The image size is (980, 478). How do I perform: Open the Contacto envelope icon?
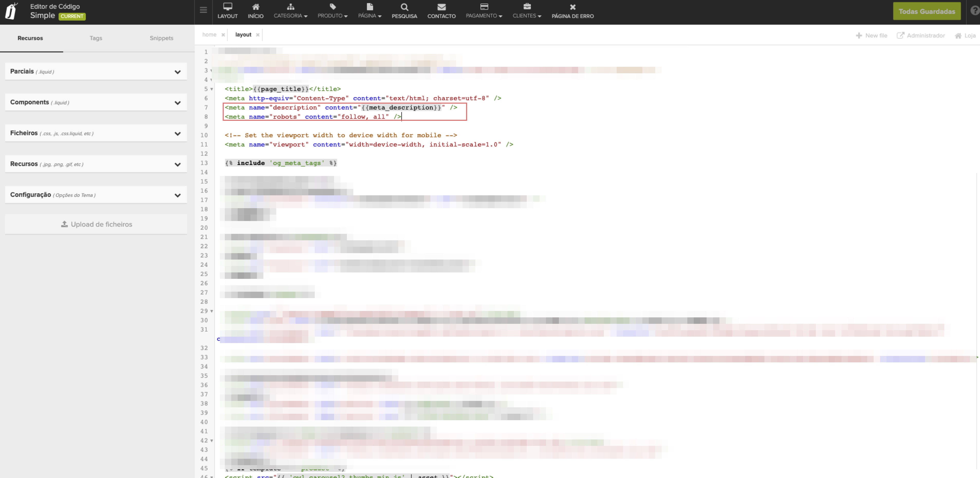point(441,7)
